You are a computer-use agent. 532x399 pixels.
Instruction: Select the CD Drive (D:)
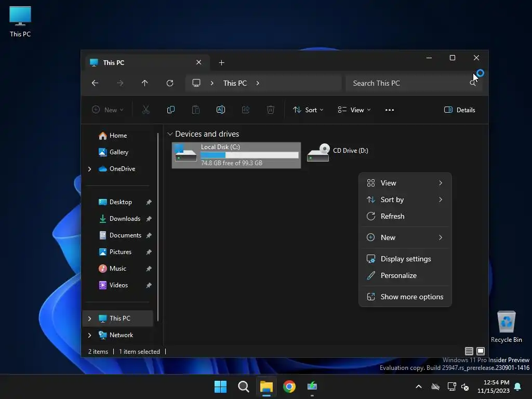click(338, 153)
